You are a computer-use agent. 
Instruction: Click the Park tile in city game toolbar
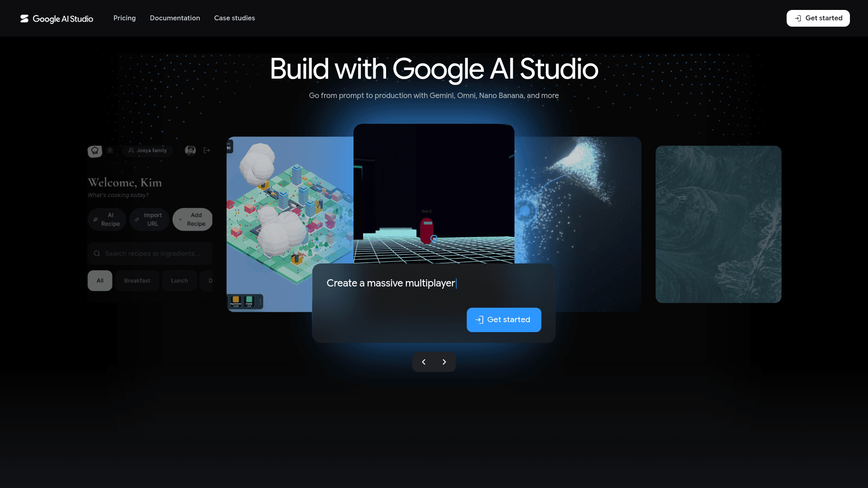click(x=249, y=301)
